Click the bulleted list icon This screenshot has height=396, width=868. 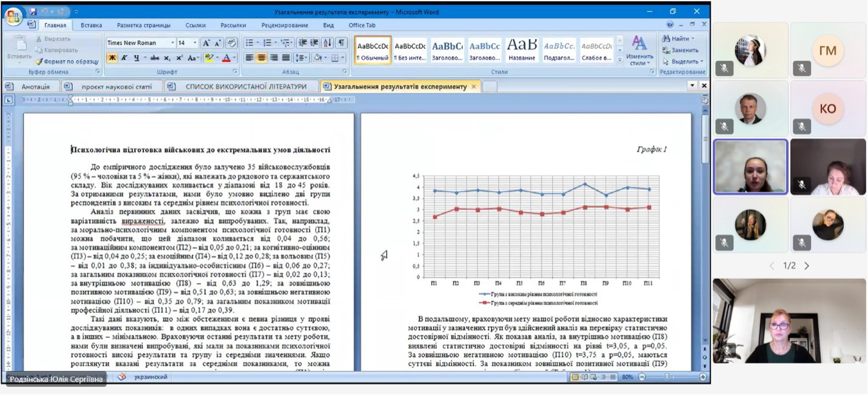pyautogui.click(x=249, y=43)
